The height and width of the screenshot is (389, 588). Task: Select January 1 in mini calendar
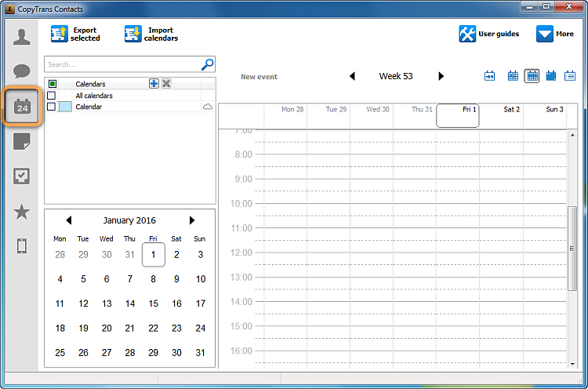(x=154, y=255)
